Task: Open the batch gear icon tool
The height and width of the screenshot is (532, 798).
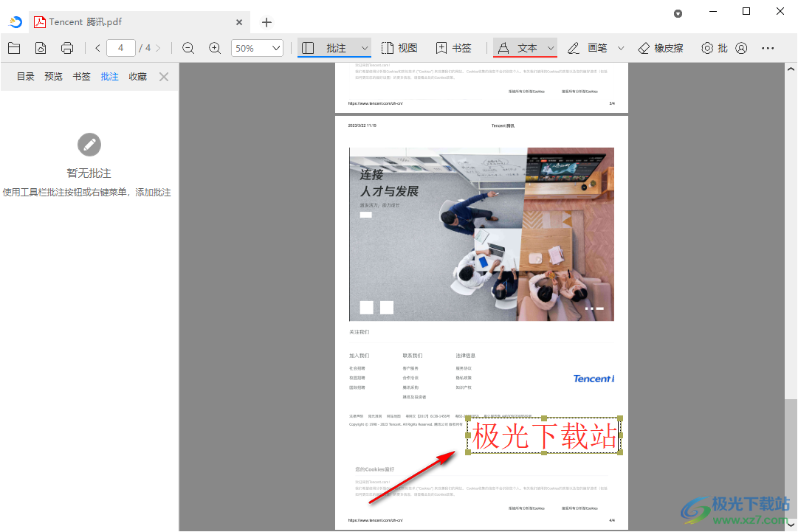Action: pos(714,48)
